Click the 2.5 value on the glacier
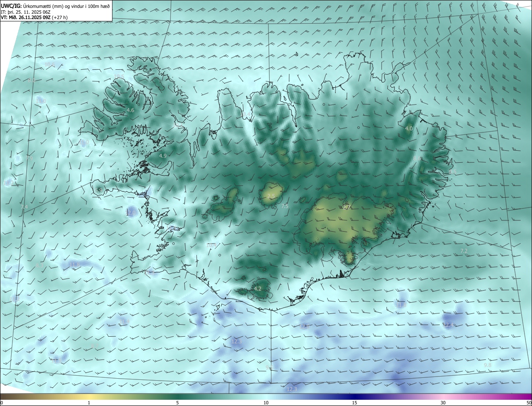 [271, 196]
